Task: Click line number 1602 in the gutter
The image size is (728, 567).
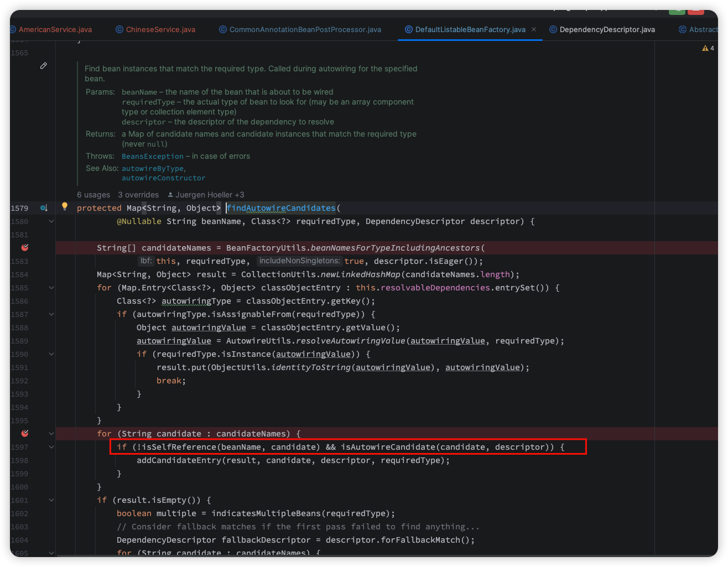Action: [19, 513]
